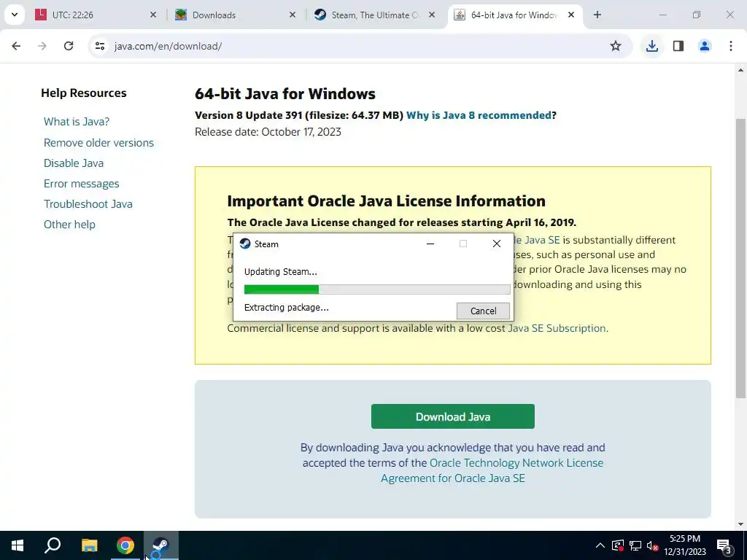Open the Other help link
Screen dimensions: 747x560
(69, 225)
